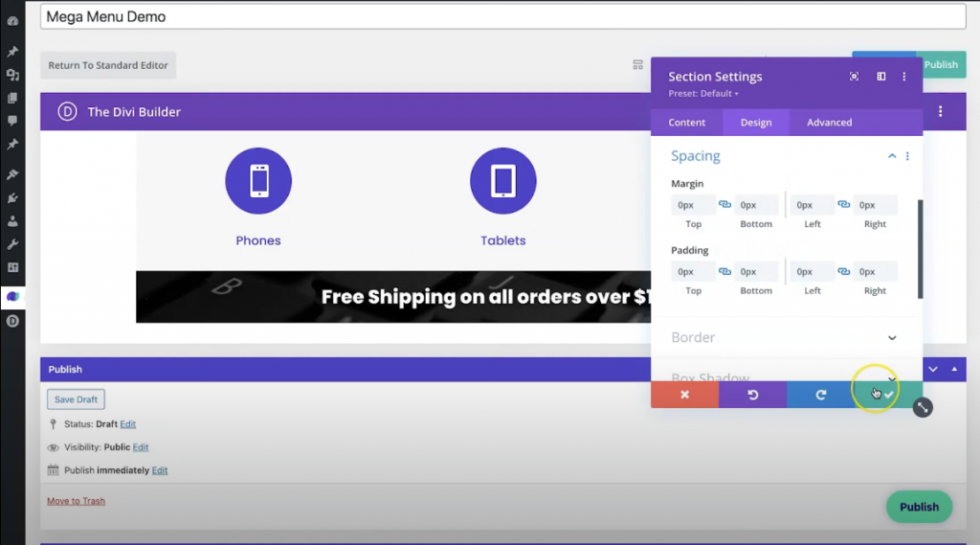Click the Margin Top input field
Viewport: 980px width, 545px height.
693,205
